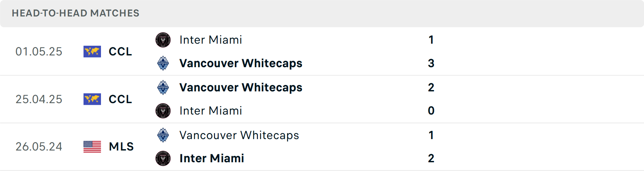Open the MLS competition label

click(x=121, y=147)
